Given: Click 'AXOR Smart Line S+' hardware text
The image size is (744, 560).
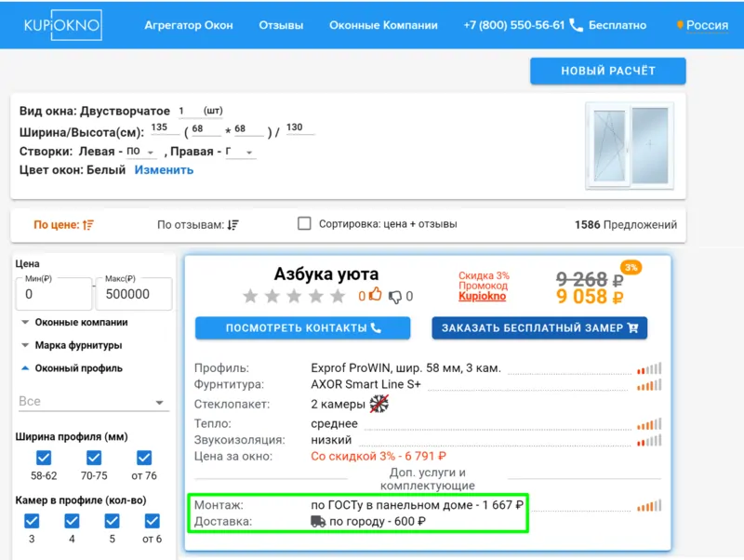Looking at the screenshot, I should (365, 384).
